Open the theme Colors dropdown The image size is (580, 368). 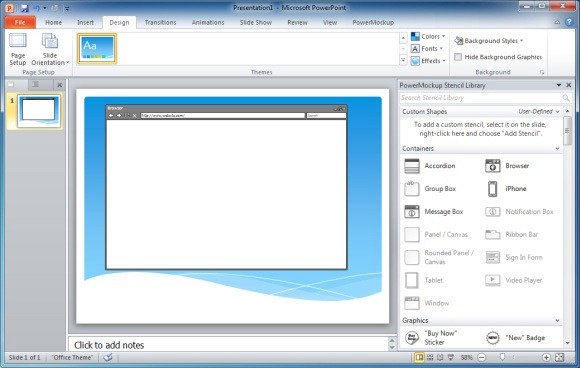click(428, 36)
